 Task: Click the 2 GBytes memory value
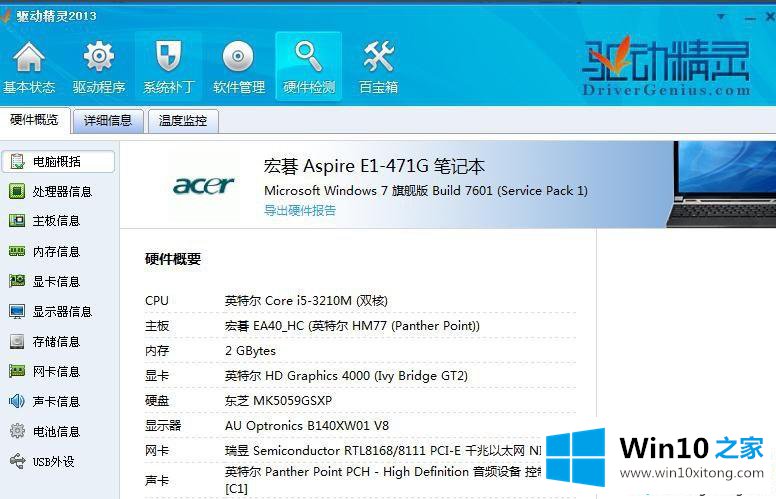click(x=250, y=350)
